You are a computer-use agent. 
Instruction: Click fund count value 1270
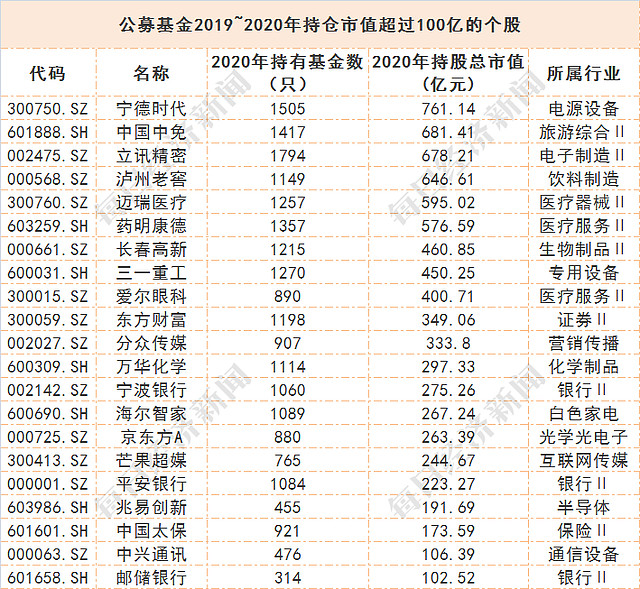click(x=288, y=273)
